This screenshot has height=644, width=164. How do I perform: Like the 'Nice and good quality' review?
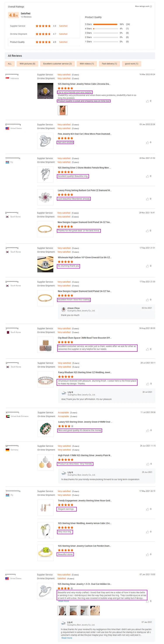148,430
